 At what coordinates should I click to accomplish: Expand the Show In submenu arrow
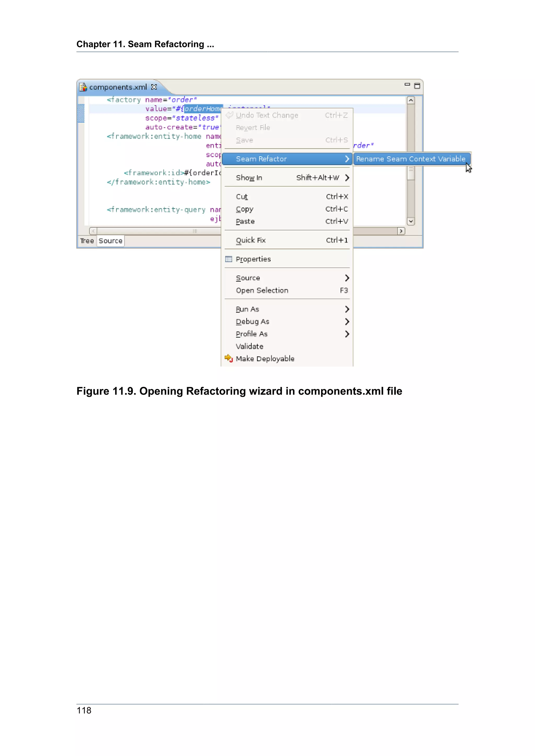(347, 178)
